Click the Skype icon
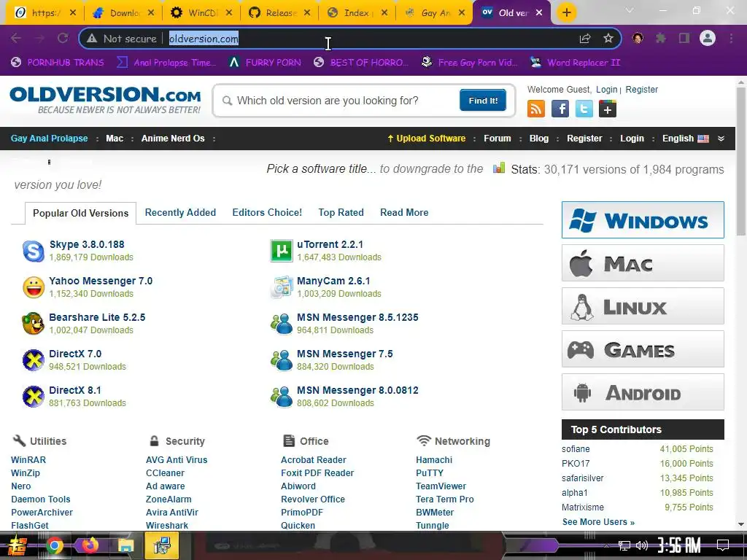Viewport: 747px width, 560px height. (34, 251)
